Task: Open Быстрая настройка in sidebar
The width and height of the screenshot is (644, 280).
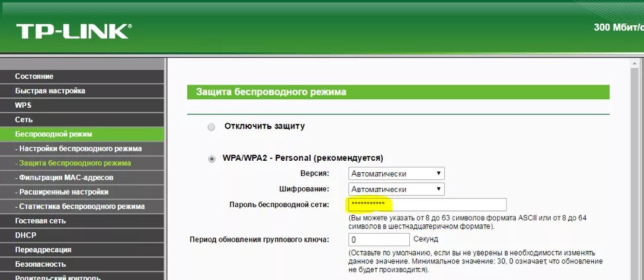Action: 82,91
